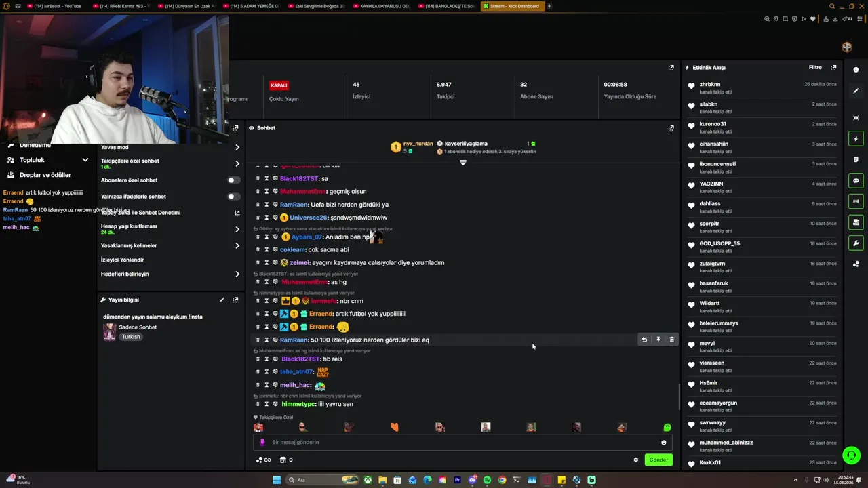Select the Stream - Kick Dashboard tab
This screenshot has height=488, width=868.
point(512,6)
